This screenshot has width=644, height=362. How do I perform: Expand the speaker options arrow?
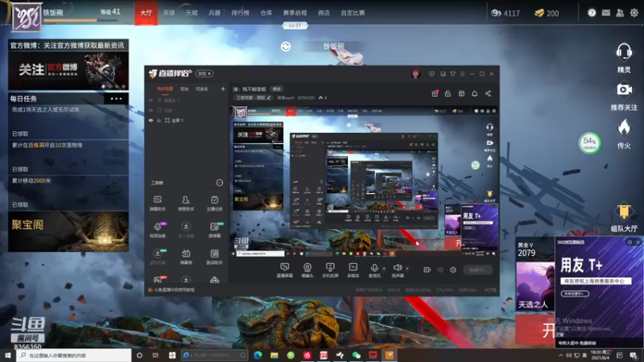407,269
